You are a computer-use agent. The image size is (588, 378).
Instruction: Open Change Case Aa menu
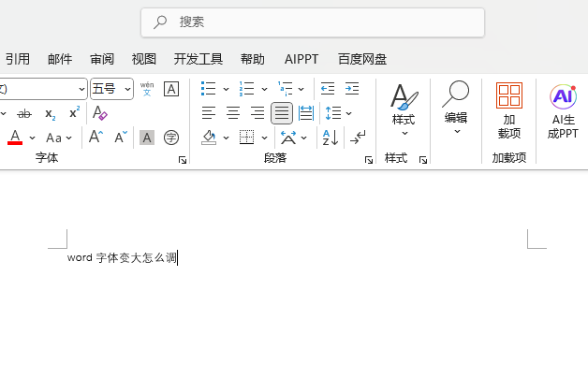pyautogui.click(x=58, y=138)
